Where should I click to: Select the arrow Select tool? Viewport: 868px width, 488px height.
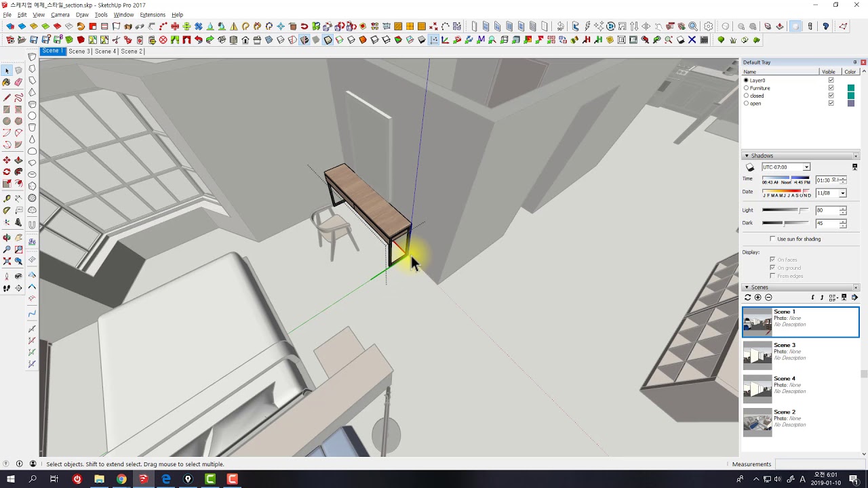pos(7,70)
